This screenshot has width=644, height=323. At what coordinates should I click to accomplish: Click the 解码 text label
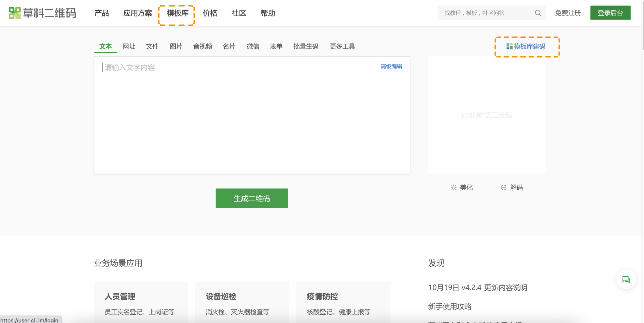tap(516, 187)
